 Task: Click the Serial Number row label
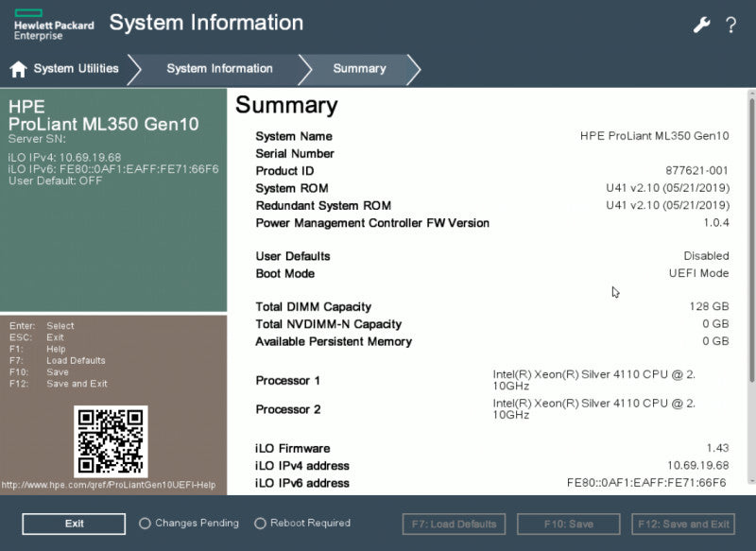(295, 154)
